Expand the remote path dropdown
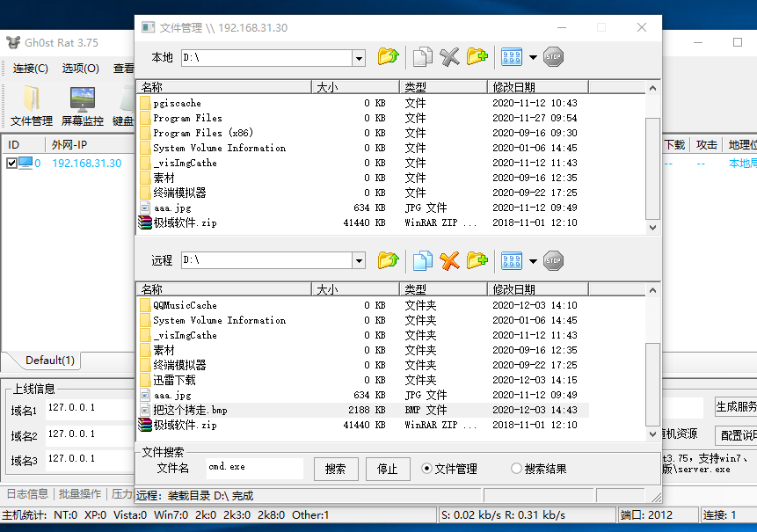Image resolution: width=757 pixels, height=532 pixels. [358, 261]
